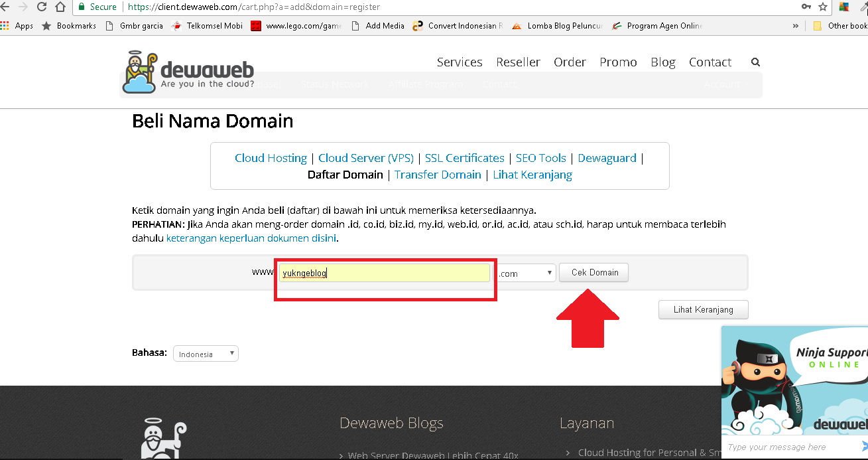Go to the Blog menu item
This screenshot has width=868, height=460.
663,62
